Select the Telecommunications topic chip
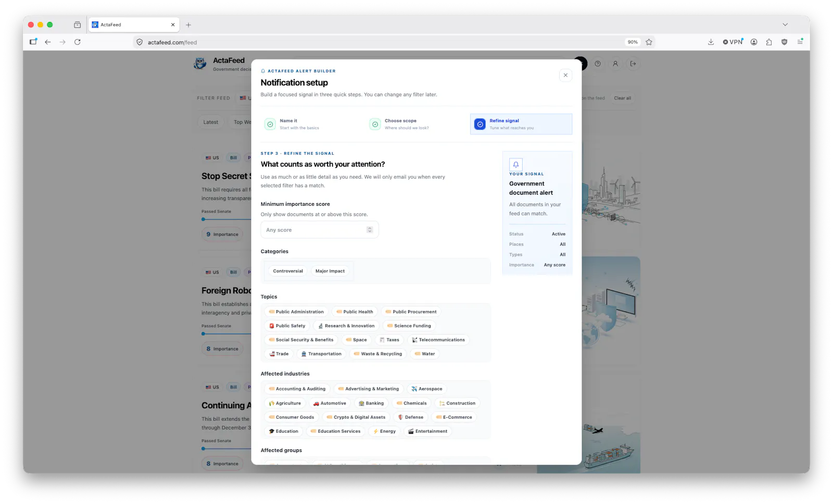 (x=438, y=339)
